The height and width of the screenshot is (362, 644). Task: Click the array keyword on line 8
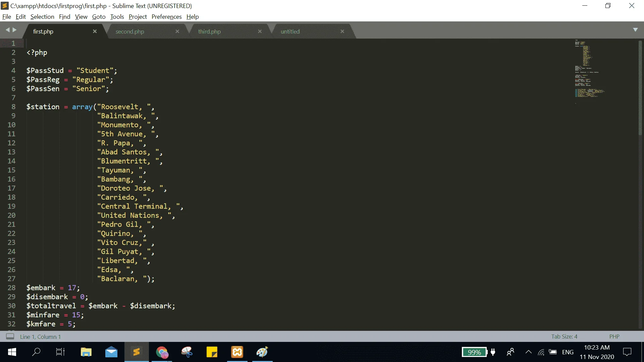point(82,107)
